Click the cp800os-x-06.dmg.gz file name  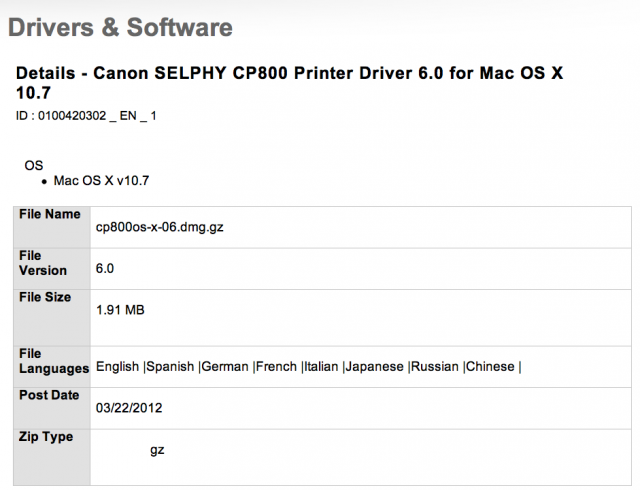pos(158,228)
